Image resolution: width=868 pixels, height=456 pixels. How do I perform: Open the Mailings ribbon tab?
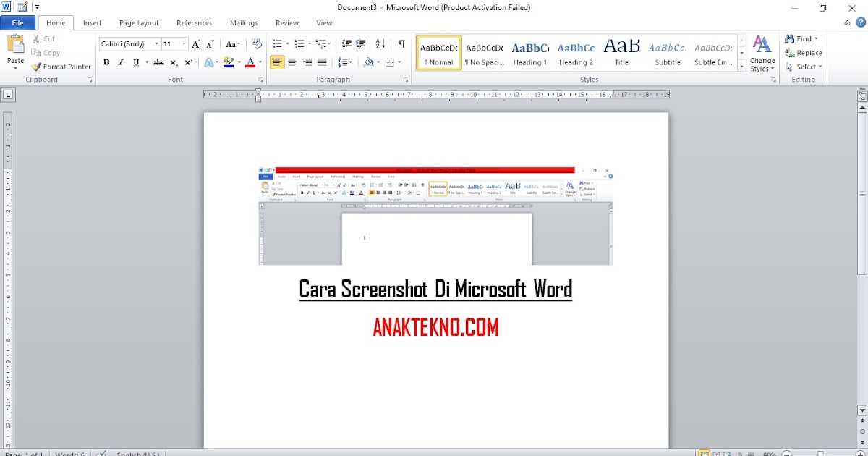243,22
